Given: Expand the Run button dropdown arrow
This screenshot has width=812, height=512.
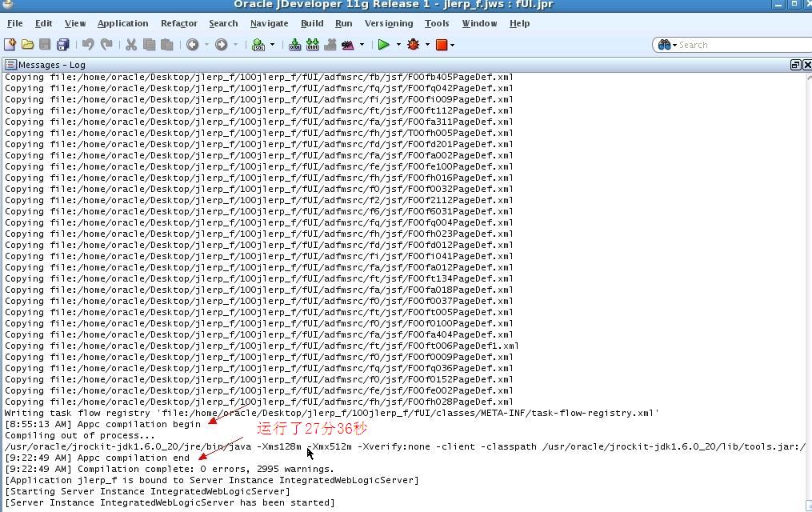Looking at the screenshot, I should (398, 45).
